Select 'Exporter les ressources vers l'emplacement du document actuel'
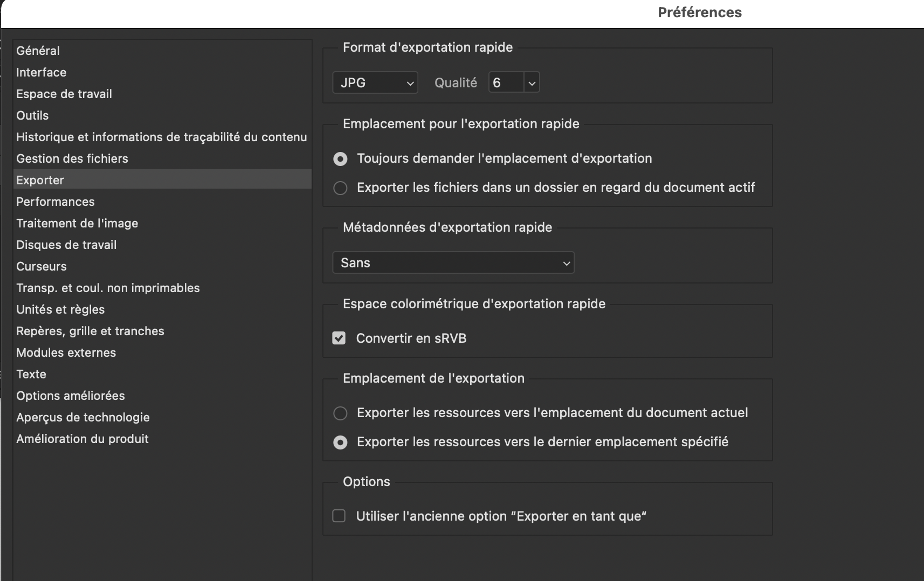Screen dimensions: 924x581 coord(340,413)
